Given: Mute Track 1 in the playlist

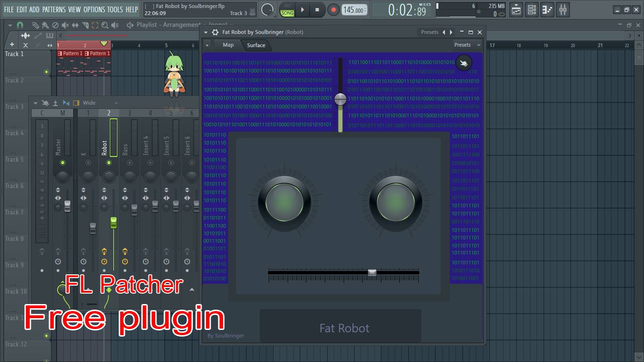Looking at the screenshot, I should 46,72.
